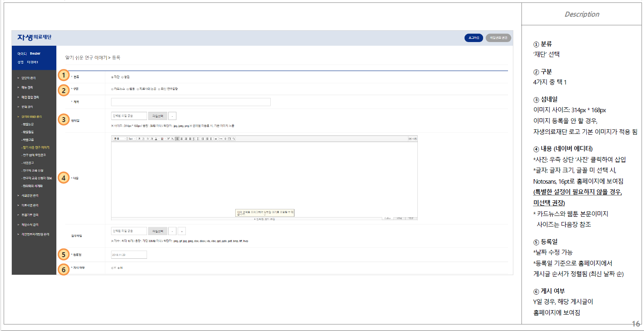
Task: Open the font size 9pt dropdown
Action: point(131,139)
